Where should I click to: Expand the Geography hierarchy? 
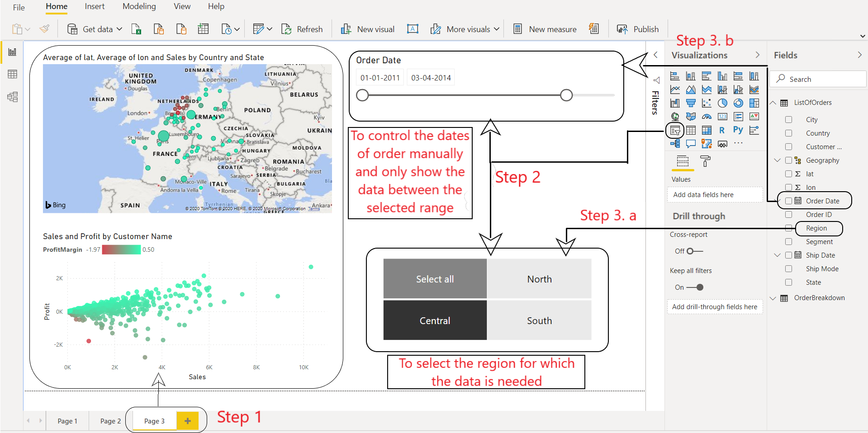pos(778,160)
